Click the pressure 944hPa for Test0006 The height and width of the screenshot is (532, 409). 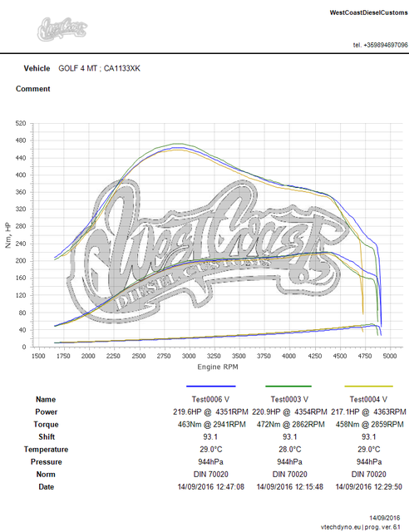[211, 462]
